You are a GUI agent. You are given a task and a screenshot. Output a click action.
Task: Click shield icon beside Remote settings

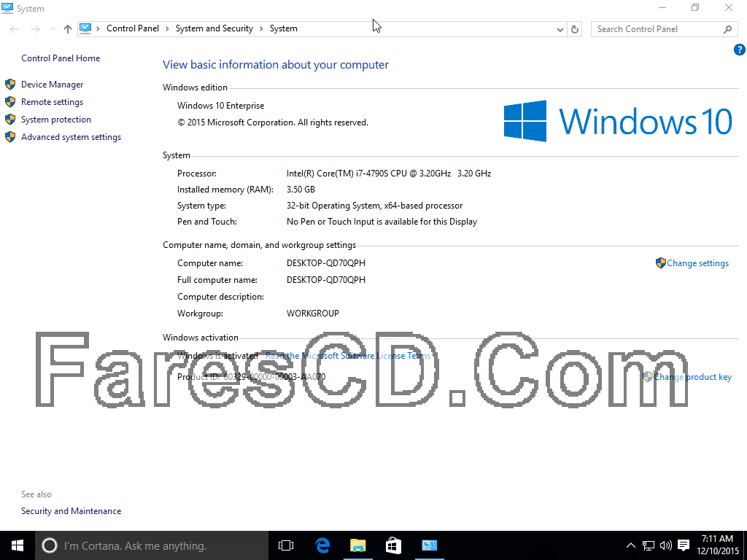click(x=10, y=102)
